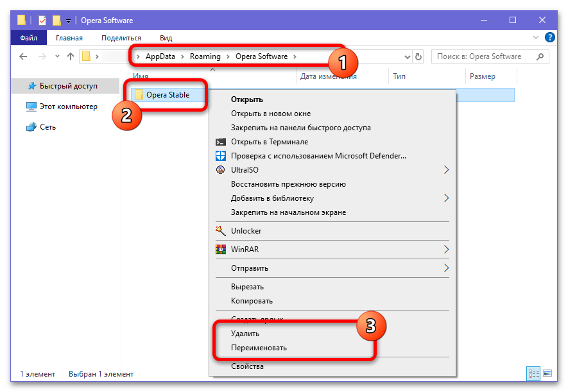Open the Отправить submenu
Viewport: 568px width, 392px height.
[332, 268]
